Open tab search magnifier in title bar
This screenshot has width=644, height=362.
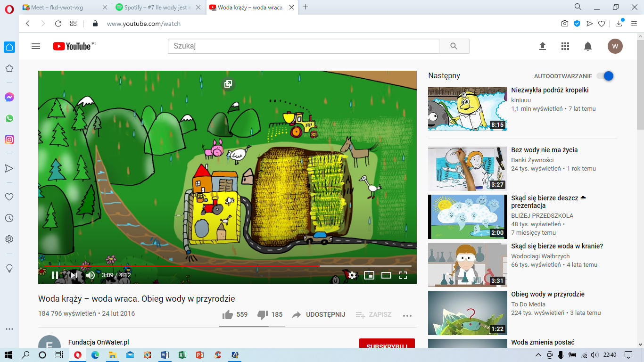pos(578,7)
